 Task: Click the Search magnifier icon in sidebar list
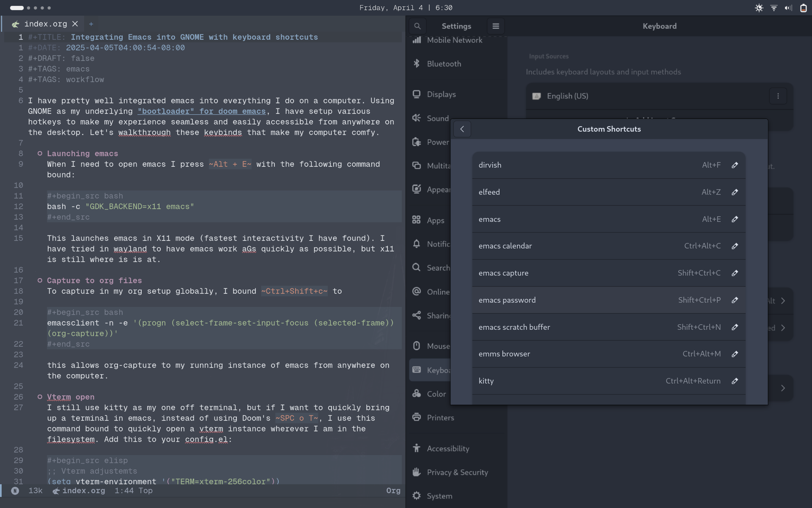[417, 268]
